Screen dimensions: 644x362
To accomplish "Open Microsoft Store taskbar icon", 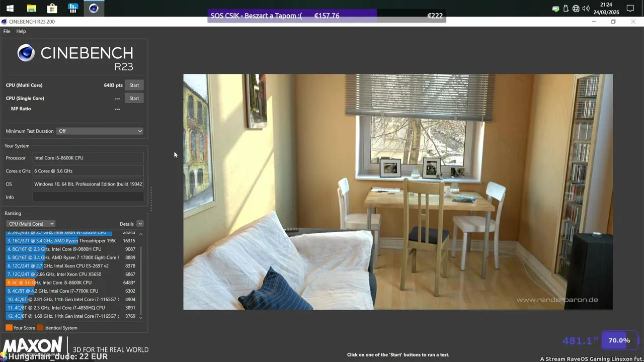I will pyautogui.click(x=52, y=8).
